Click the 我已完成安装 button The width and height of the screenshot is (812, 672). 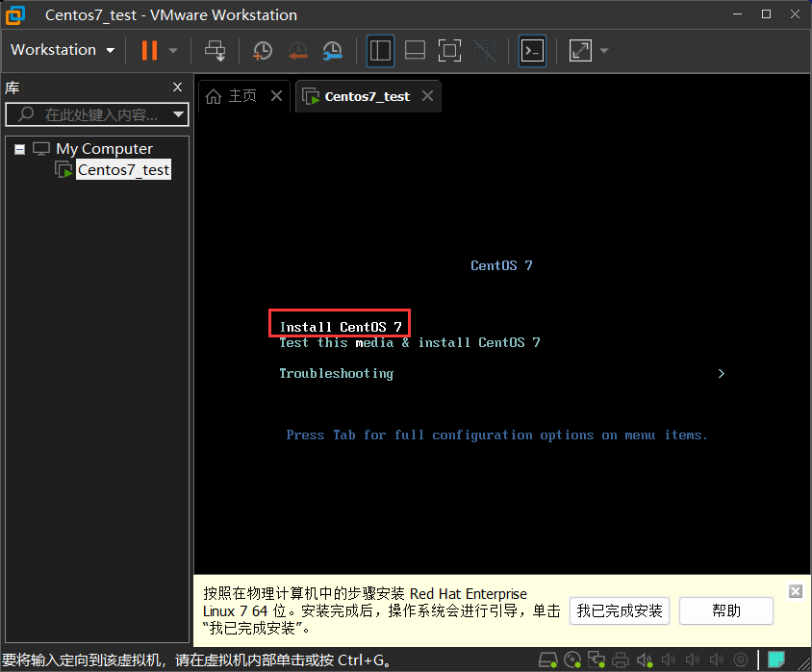pyautogui.click(x=621, y=610)
